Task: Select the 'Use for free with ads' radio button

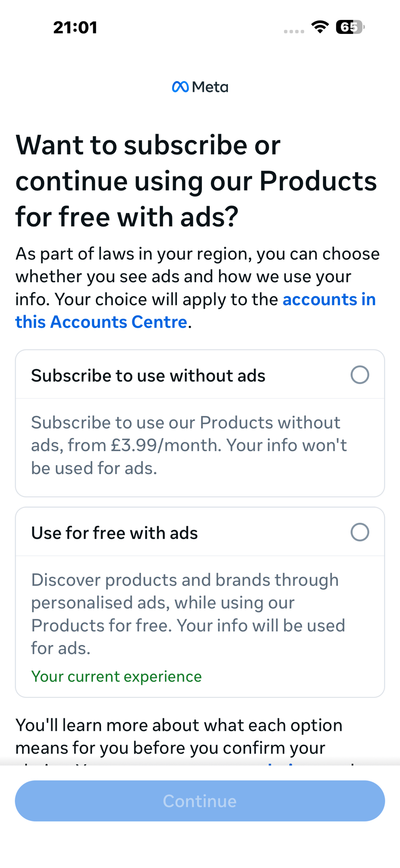Action: pyautogui.click(x=360, y=532)
